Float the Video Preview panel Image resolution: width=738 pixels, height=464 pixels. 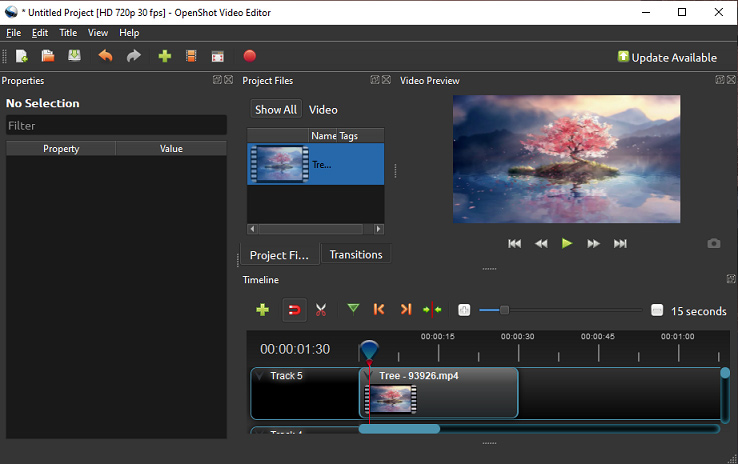[720, 80]
